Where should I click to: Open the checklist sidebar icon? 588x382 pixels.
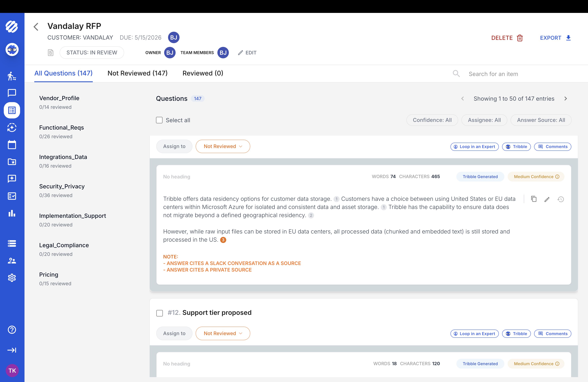(x=12, y=196)
